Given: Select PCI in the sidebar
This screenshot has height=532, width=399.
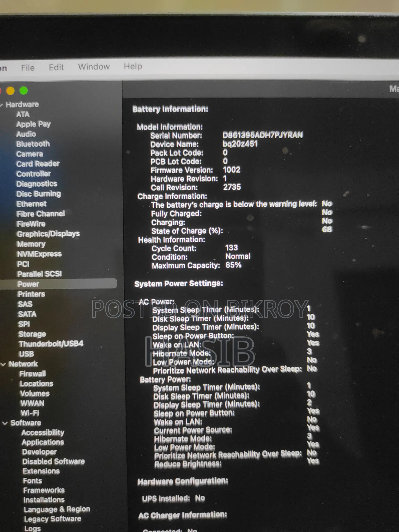Looking at the screenshot, I should click(23, 264).
